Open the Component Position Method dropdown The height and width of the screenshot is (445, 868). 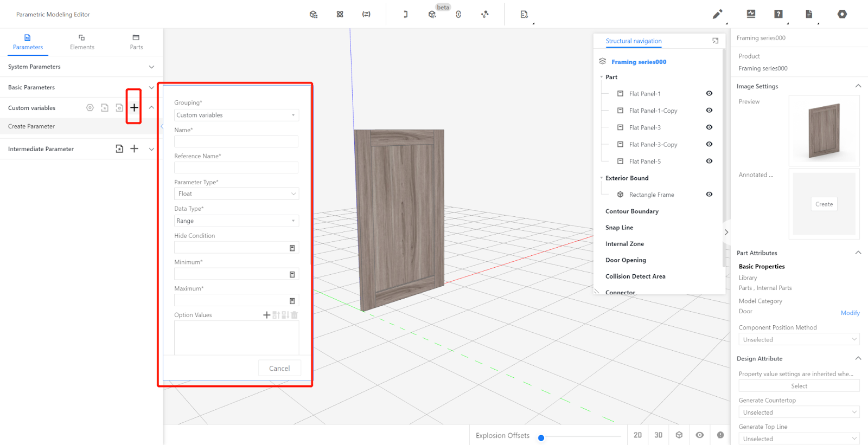(x=799, y=340)
